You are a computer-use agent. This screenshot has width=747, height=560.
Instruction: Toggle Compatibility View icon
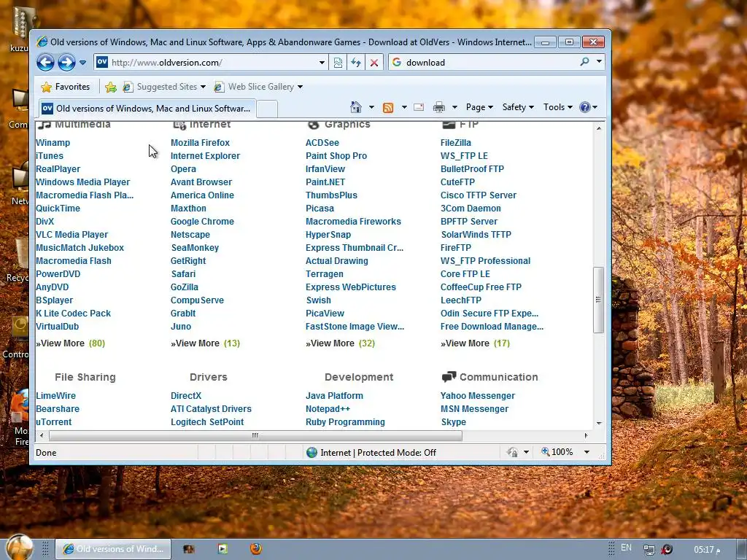point(338,63)
